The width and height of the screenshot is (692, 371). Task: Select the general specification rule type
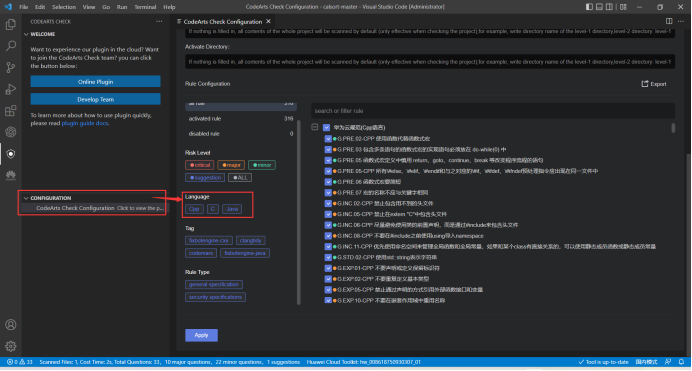pyautogui.click(x=214, y=285)
